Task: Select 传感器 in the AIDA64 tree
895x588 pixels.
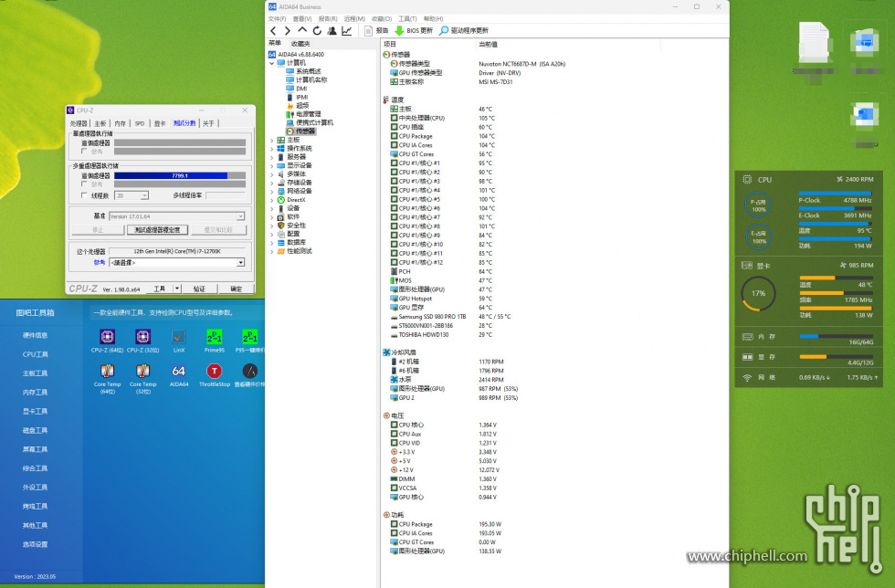Action: coord(300,131)
